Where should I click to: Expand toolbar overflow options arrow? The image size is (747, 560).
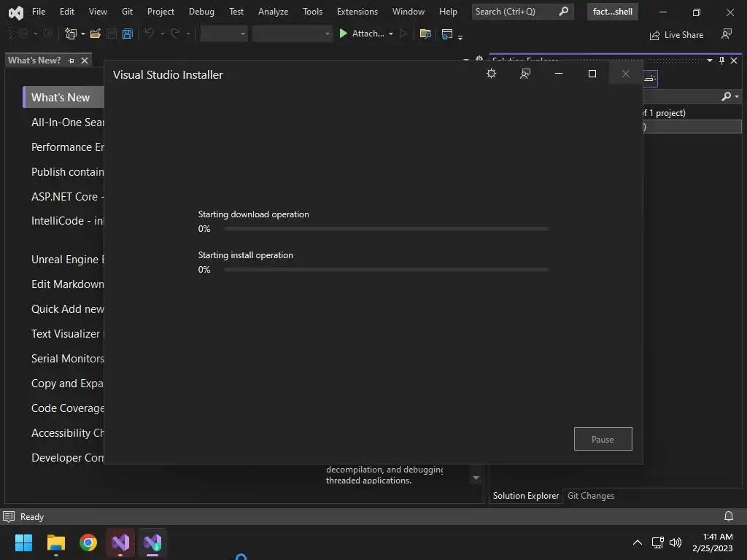460,37
